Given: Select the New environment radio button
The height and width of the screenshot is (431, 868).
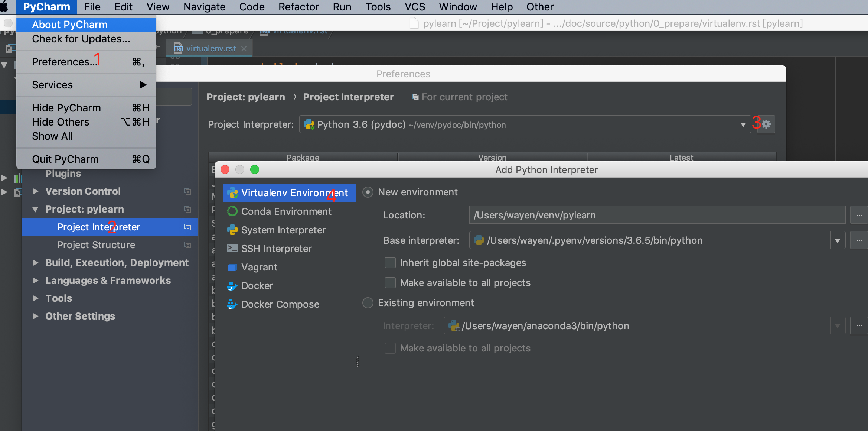Looking at the screenshot, I should (x=368, y=192).
